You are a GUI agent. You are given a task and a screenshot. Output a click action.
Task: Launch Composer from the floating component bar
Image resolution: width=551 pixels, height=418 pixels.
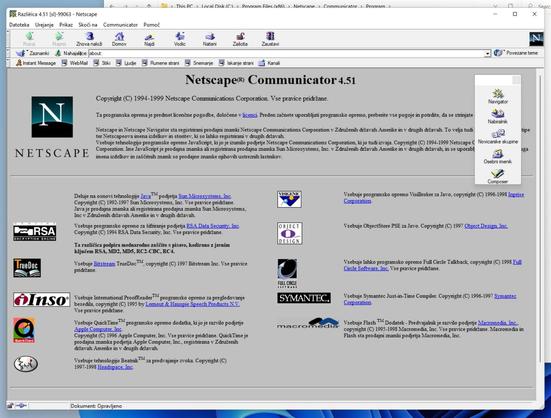tap(498, 176)
